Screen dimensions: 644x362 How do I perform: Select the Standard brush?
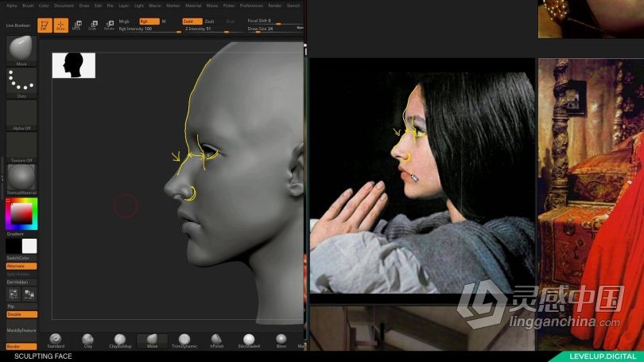point(56,341)
